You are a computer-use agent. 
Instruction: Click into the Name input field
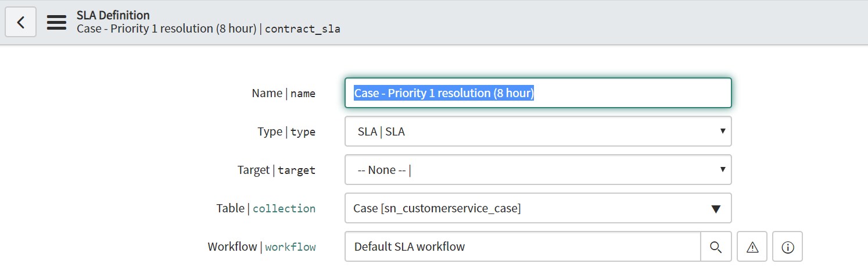pos(538,93)
